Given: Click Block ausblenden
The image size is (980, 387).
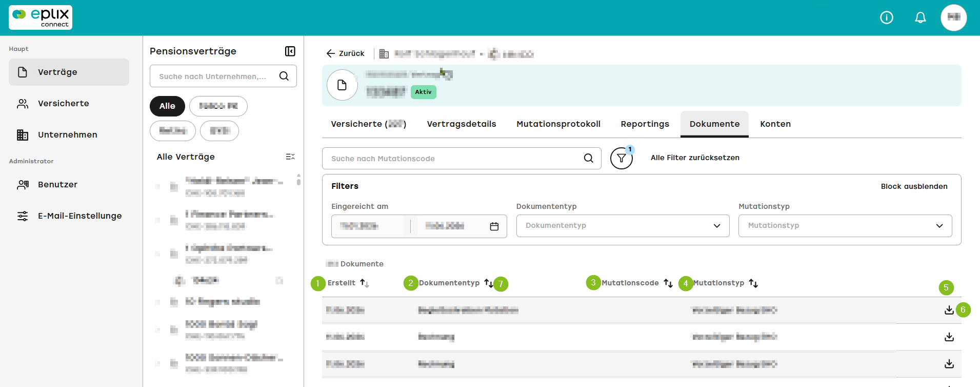Looking at the screenshot, I should [x=914, y=186].
